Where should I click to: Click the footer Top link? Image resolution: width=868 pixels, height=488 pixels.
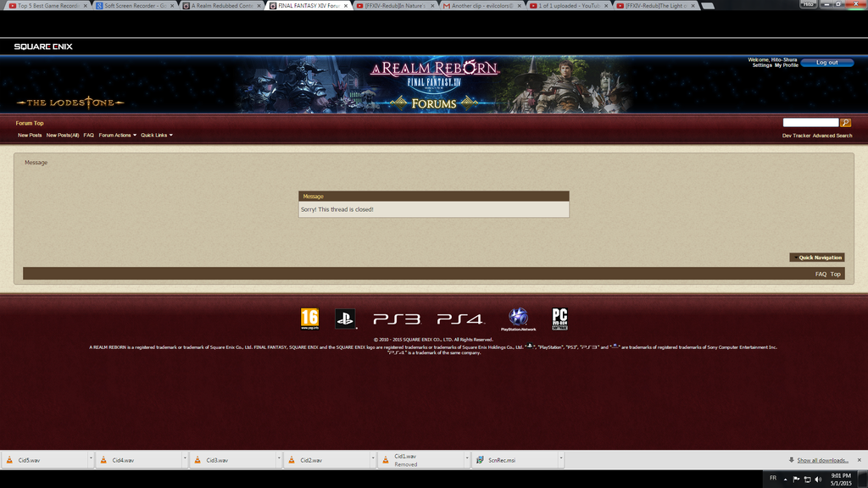[x=835, y=274]
